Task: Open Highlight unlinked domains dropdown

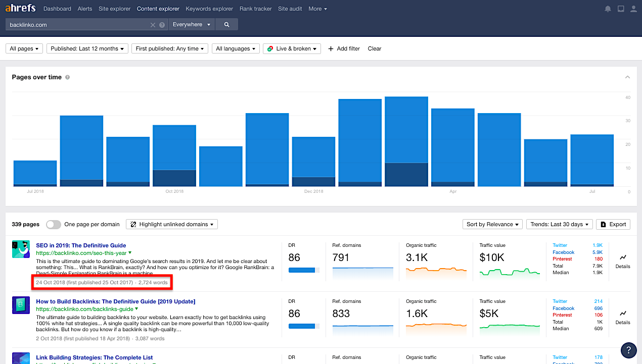Action: (172, 224)
